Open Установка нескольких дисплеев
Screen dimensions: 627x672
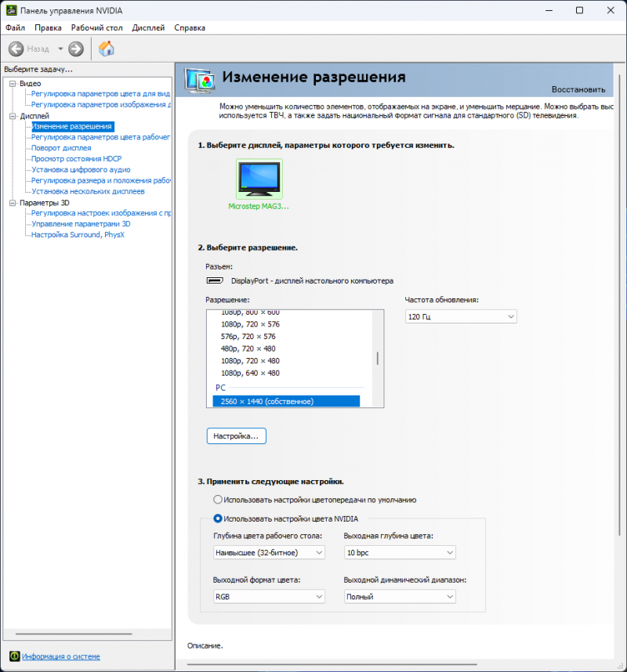pos(88,191)
